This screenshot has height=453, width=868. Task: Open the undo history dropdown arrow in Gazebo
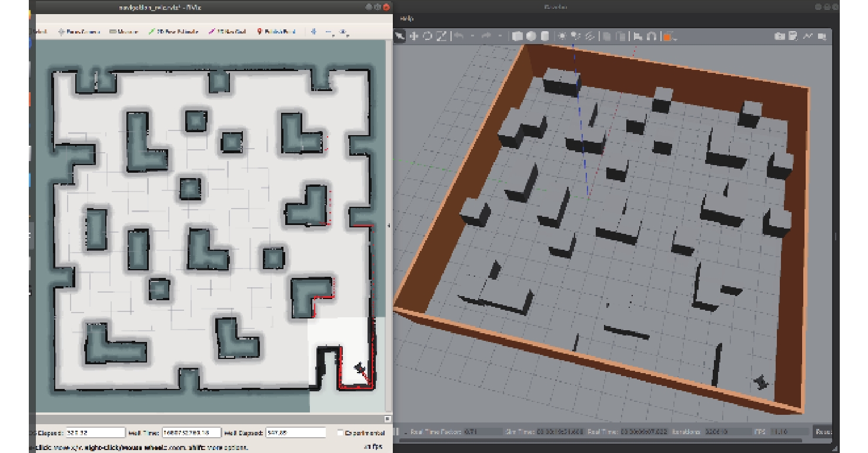(x=471, y=36)
